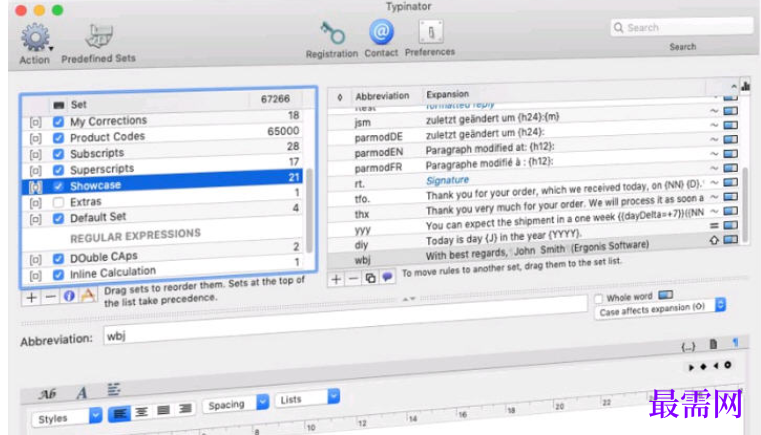Uncheck the Inline Calculation set
Viewport: 761px width, 435px height.
58,275
